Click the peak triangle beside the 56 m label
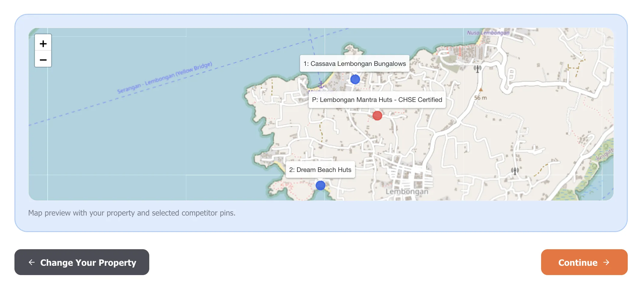Viewport: 644px width, 288px height. (481, 89)
